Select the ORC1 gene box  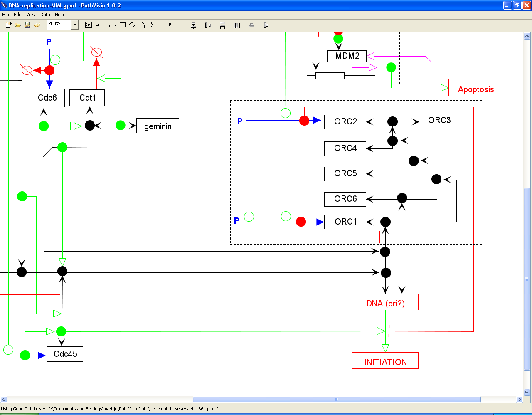tap(345, 222)
